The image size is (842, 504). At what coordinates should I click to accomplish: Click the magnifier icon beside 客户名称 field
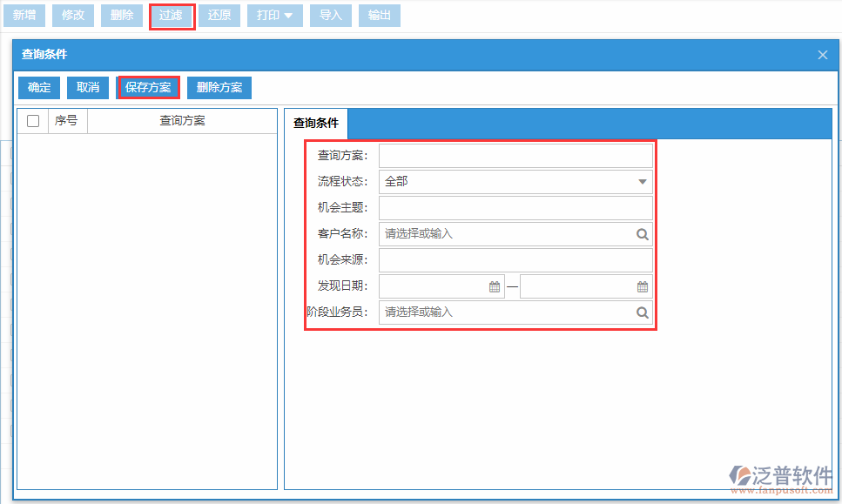643,233
